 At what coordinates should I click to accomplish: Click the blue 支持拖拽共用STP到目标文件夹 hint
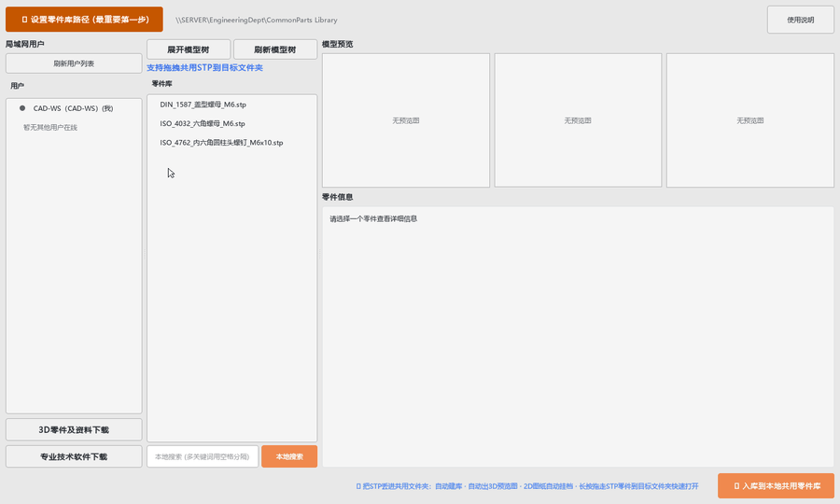click(204, 67)
